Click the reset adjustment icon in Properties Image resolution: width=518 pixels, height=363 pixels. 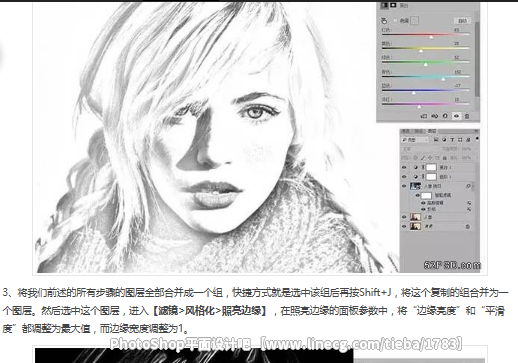pyautogui.click(x=445, y=116)
